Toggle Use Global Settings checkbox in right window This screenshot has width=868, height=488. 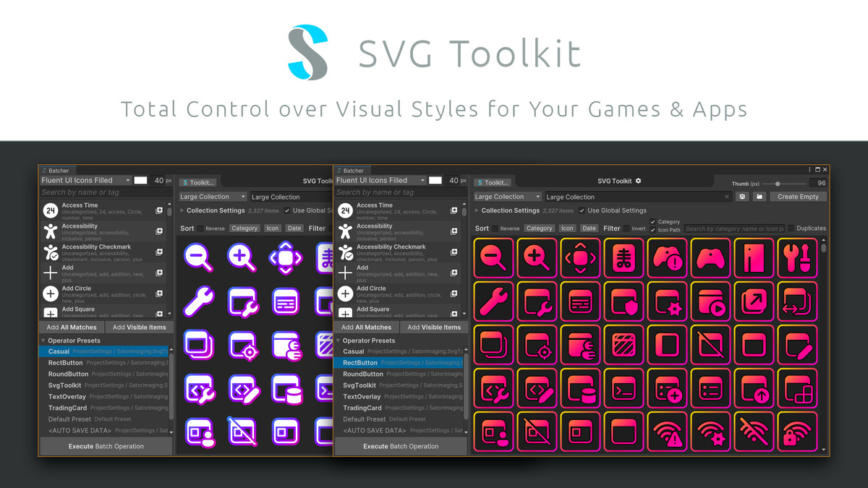coord(582,210)
